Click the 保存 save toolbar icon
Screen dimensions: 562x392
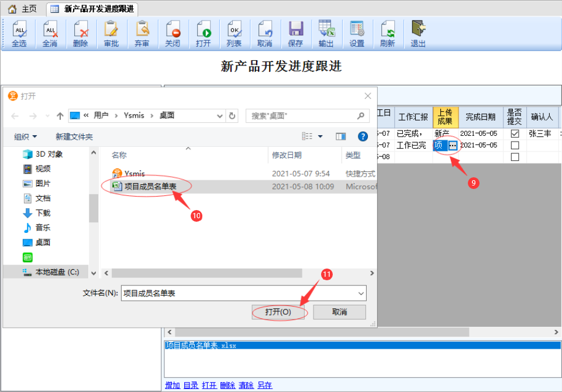[296, 34]
